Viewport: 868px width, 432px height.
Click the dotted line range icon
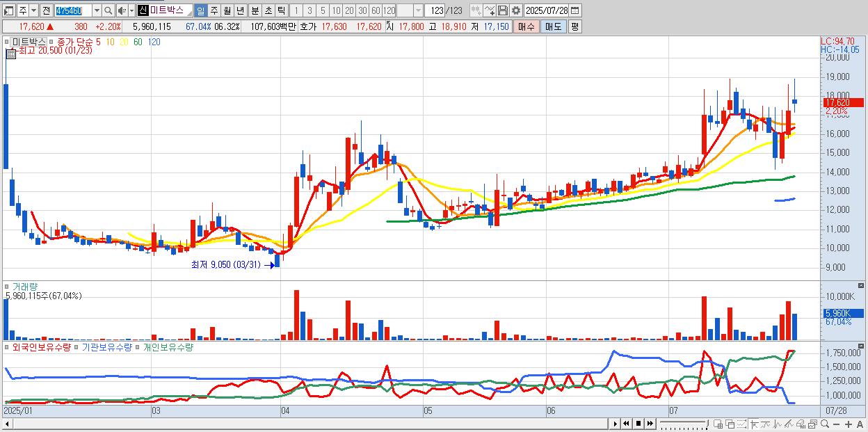pyautogui.click(x=741, y=424)
